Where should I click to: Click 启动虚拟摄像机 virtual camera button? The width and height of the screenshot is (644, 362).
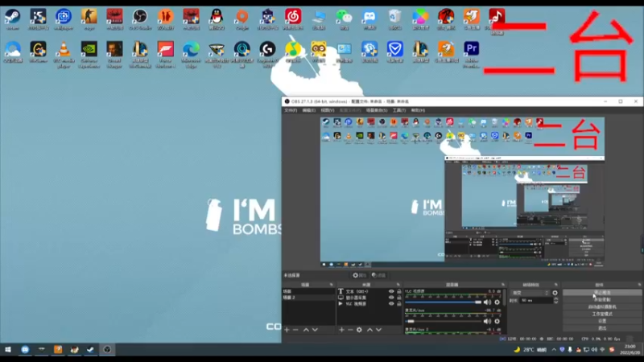pyautogui.click(x=601, y=306)
